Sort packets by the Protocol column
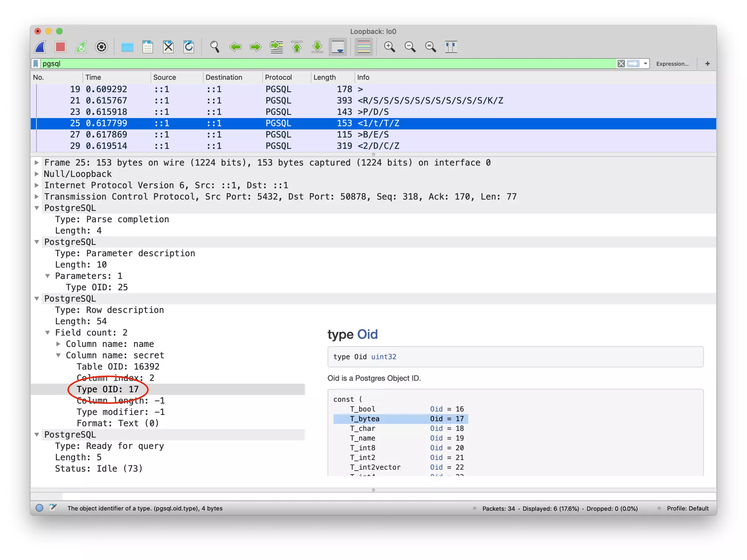Viewport: 747px width, 560px height. point(286,77)
